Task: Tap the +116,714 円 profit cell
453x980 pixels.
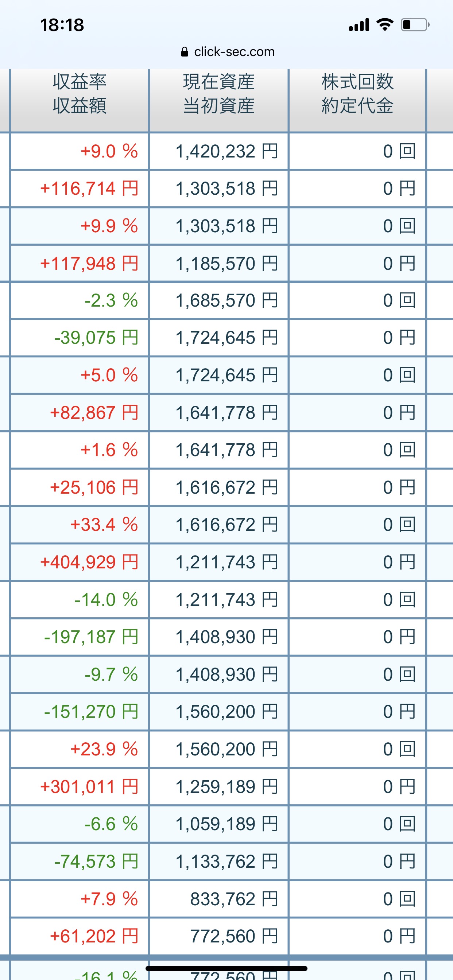Action: (89, 189)
